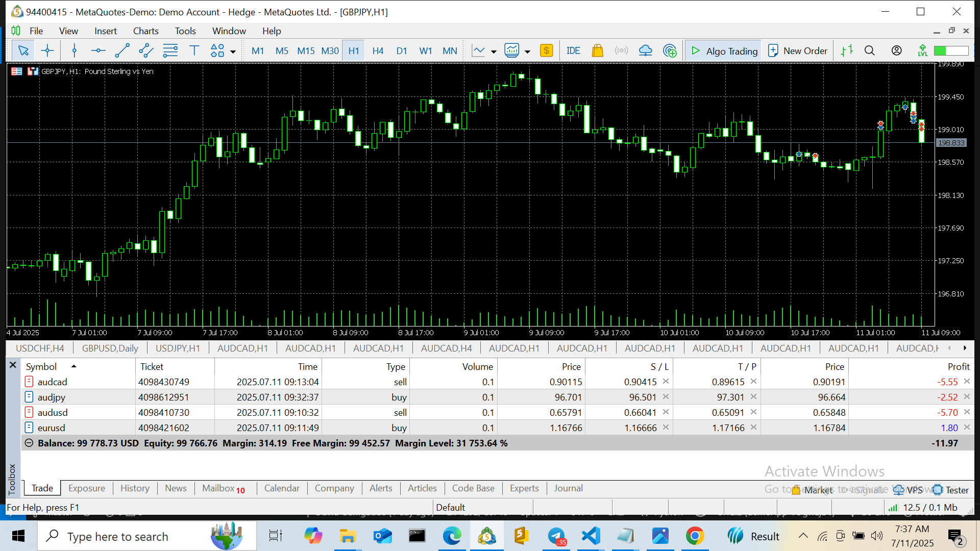Switch chart to MN timeframe
Image resolution: width=980 pixels, height=551 pixels.
tap(450, 51)
